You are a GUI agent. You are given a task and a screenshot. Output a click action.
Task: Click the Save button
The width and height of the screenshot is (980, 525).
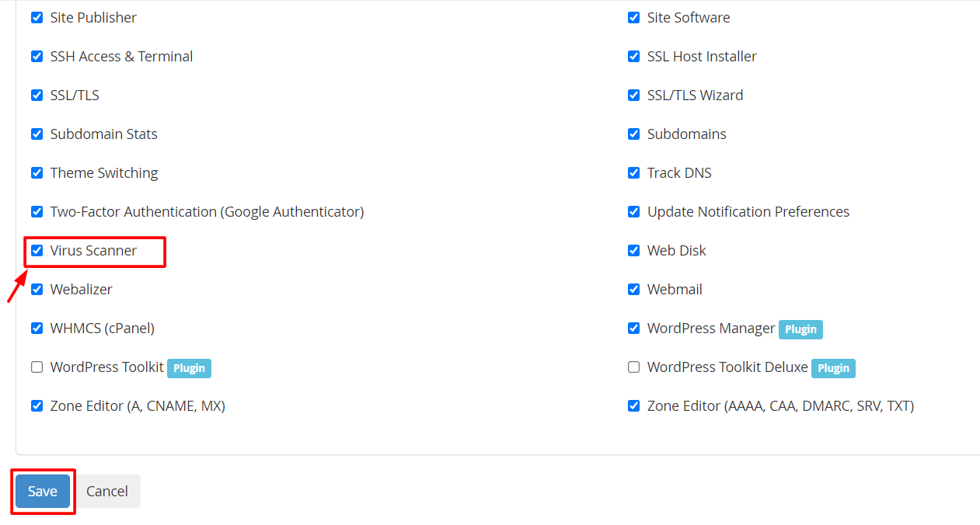43,491
